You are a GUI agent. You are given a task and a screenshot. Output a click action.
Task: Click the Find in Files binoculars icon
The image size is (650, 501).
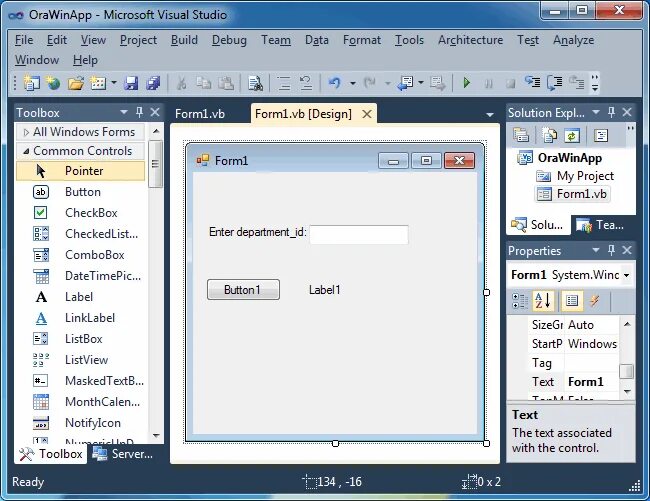(255, 83)
